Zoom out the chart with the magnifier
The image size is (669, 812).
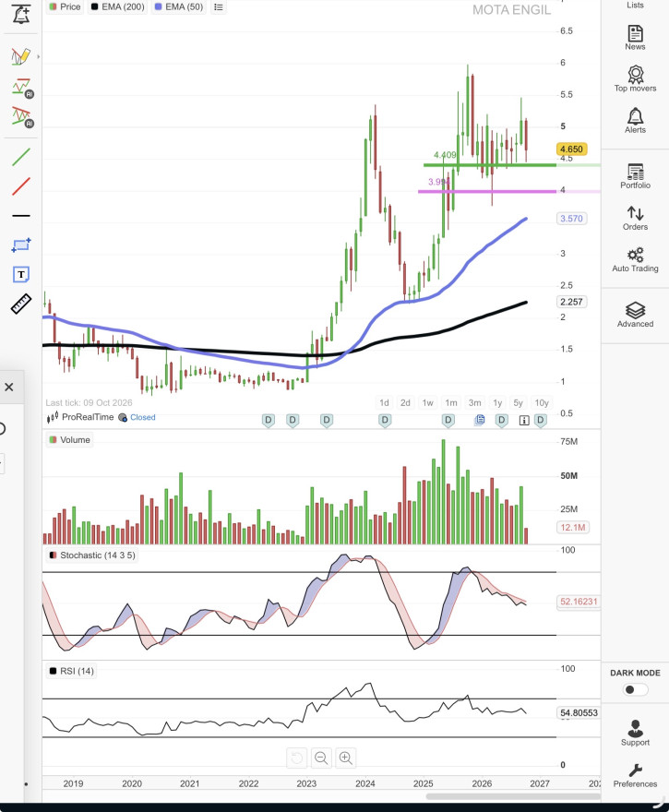[321, 758]
